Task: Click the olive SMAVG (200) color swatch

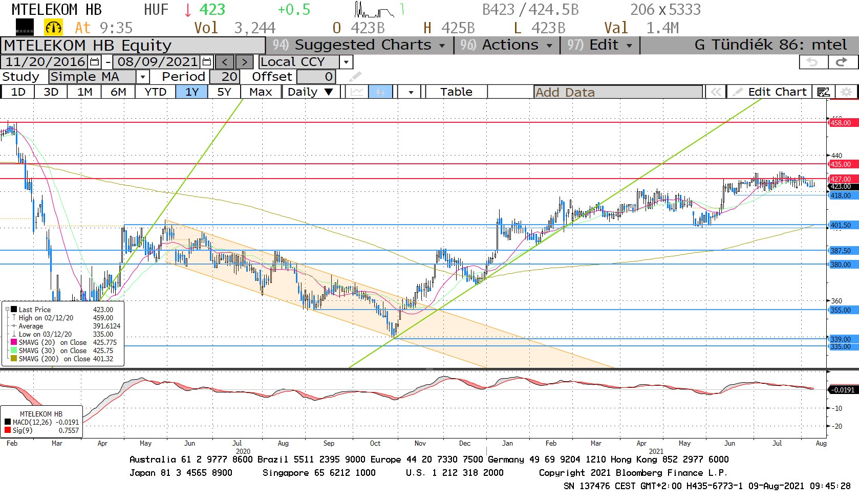Action: point(14,358)
